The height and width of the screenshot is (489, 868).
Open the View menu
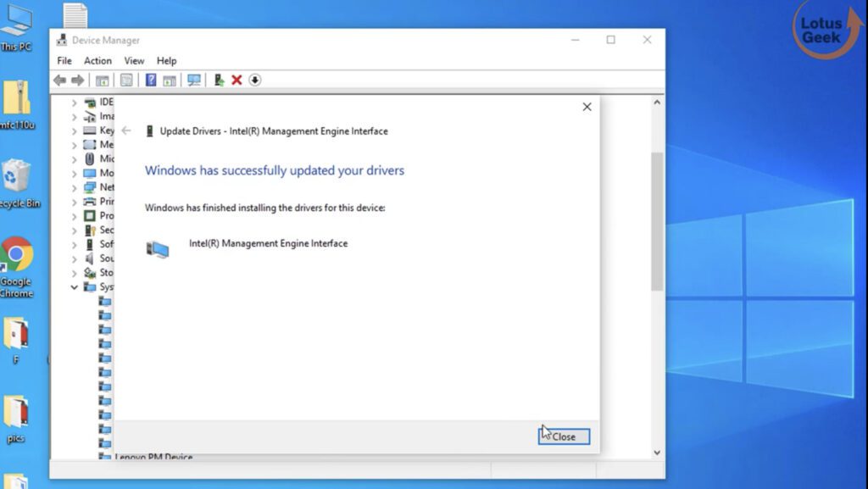(x=134, y=61)
